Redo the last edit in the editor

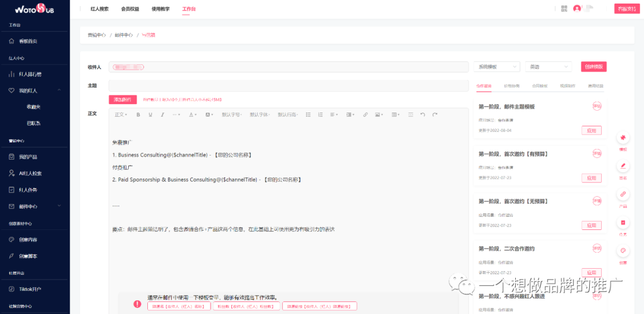click(435, 115)
